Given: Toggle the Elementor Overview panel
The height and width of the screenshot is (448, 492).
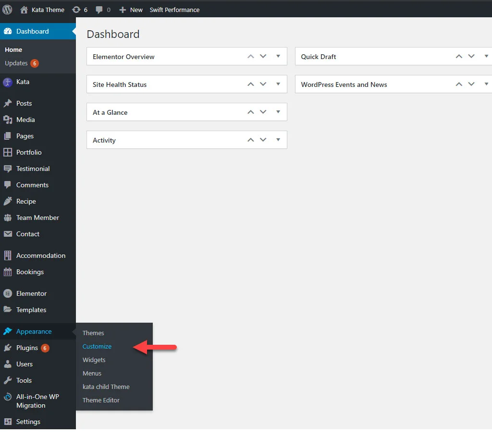Looking at the screenshot, I should coord(278,56).
